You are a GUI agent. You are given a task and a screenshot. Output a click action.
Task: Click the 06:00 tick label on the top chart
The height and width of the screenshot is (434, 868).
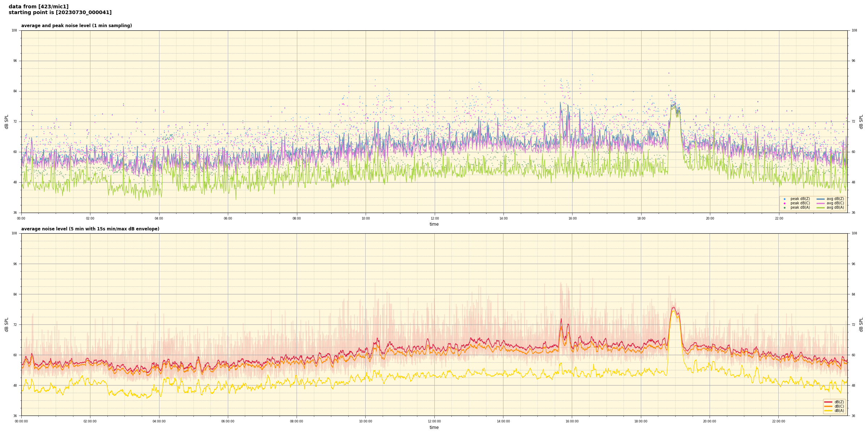[x=228, y=218]
